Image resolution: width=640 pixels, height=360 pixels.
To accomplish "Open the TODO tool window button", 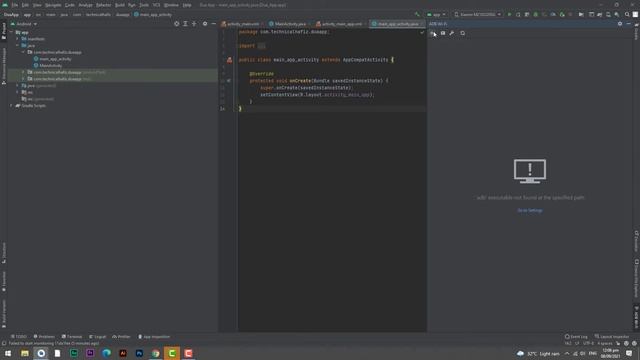I will click(x=19, y=337).
